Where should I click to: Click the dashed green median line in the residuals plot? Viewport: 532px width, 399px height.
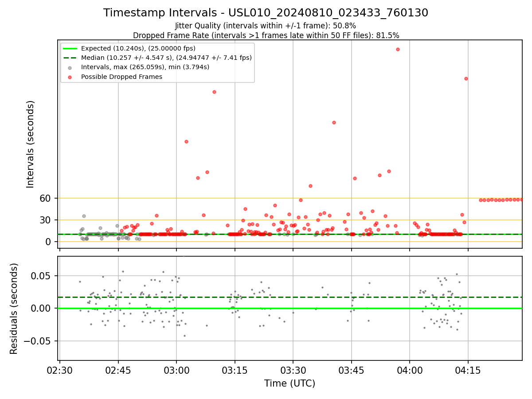tap(290, 297)
